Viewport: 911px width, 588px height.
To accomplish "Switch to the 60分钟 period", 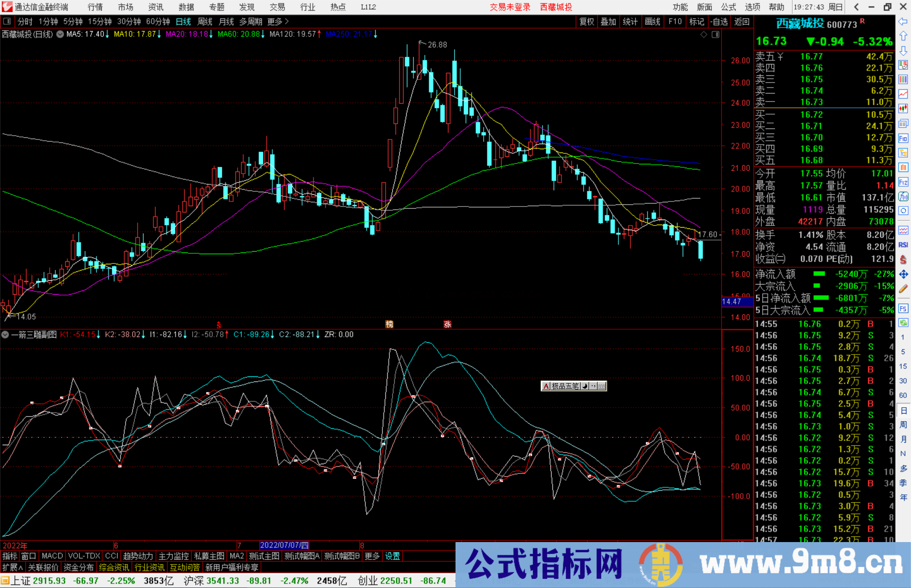I will (x=158, y=21).
